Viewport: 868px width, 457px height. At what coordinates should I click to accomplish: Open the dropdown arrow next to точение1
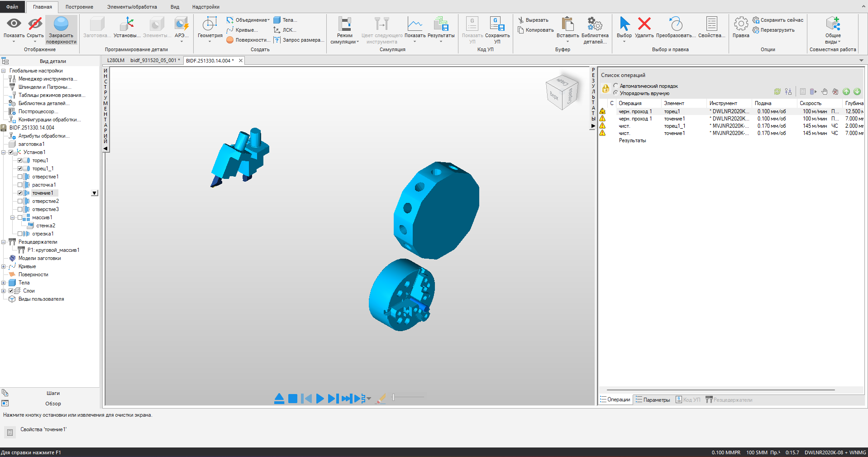click(x=94, y=193)
